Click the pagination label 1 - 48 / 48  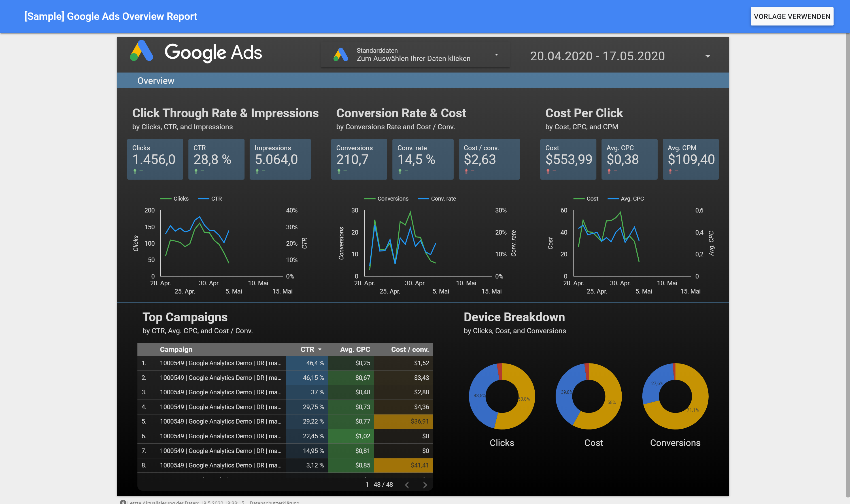pyautogui.click(x=379, y=485)
